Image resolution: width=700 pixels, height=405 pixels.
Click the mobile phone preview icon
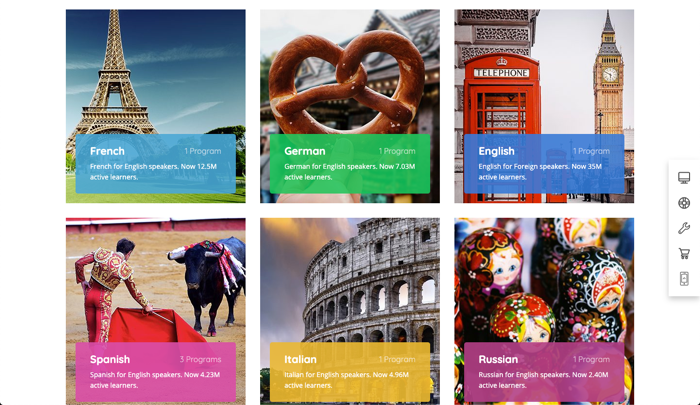tap(683, 279)
